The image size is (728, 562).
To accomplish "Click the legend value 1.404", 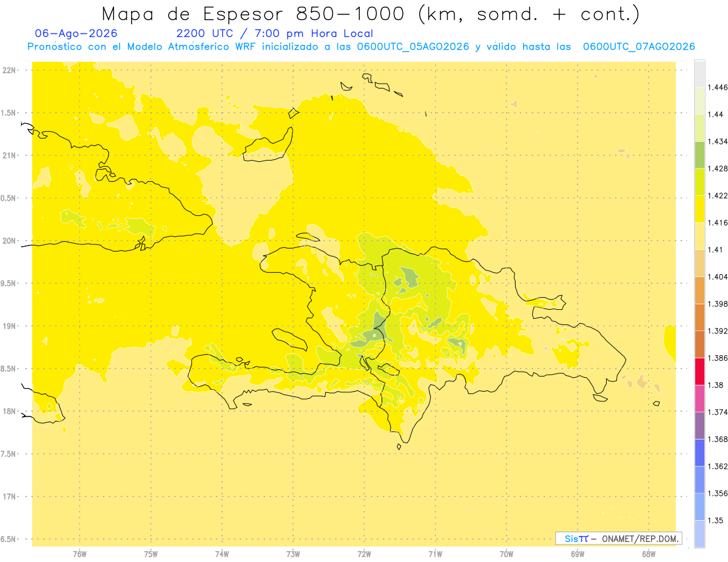I will click(x=718, y=276).
